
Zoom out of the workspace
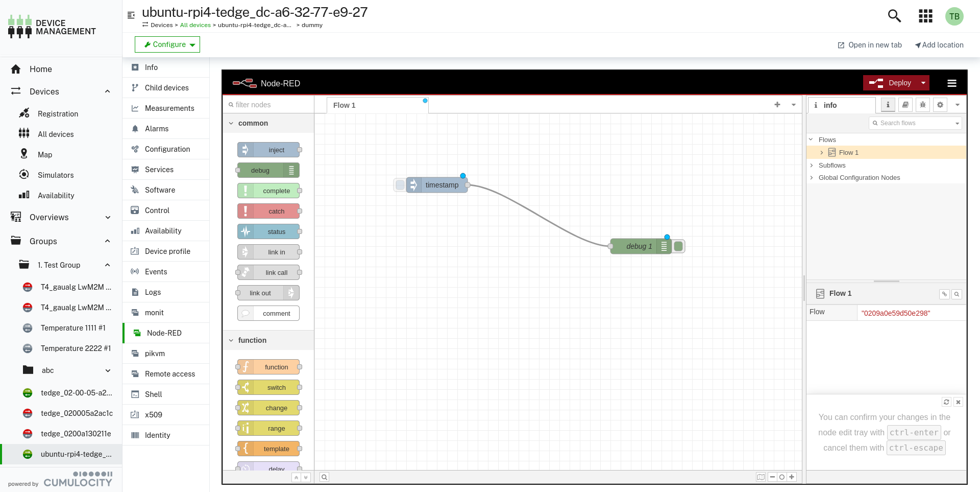coord(772,477)
